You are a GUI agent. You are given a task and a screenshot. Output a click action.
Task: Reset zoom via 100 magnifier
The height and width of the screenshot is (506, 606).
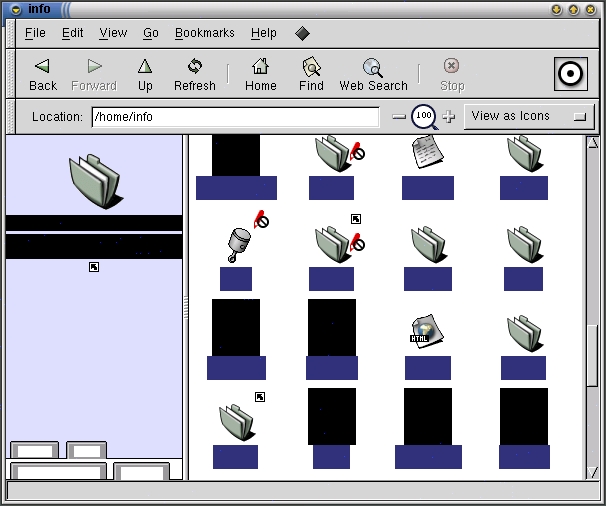pyautogui.click(x=424, y=117)
